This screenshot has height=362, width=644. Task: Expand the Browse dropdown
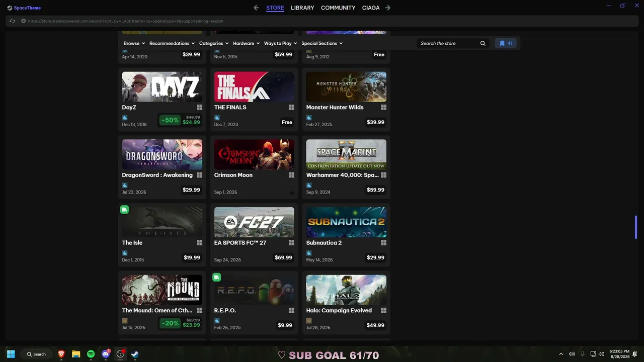coord(134,43)
